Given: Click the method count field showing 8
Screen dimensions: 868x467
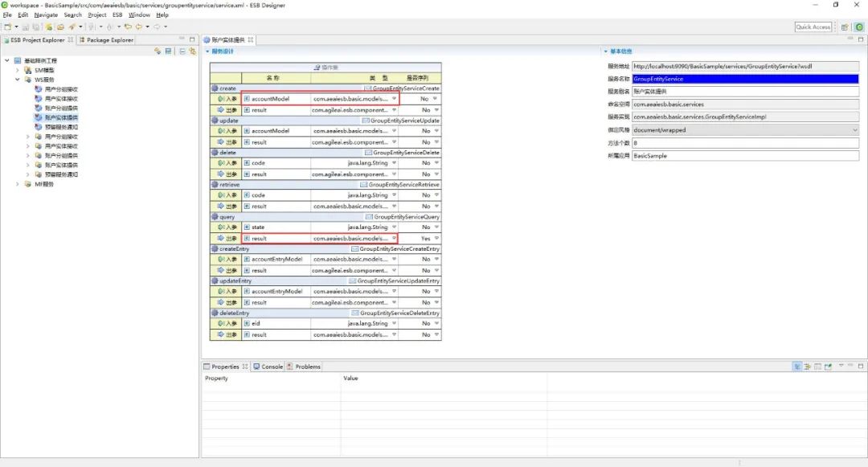Looking at the screenshot, I should pos(746,143).
